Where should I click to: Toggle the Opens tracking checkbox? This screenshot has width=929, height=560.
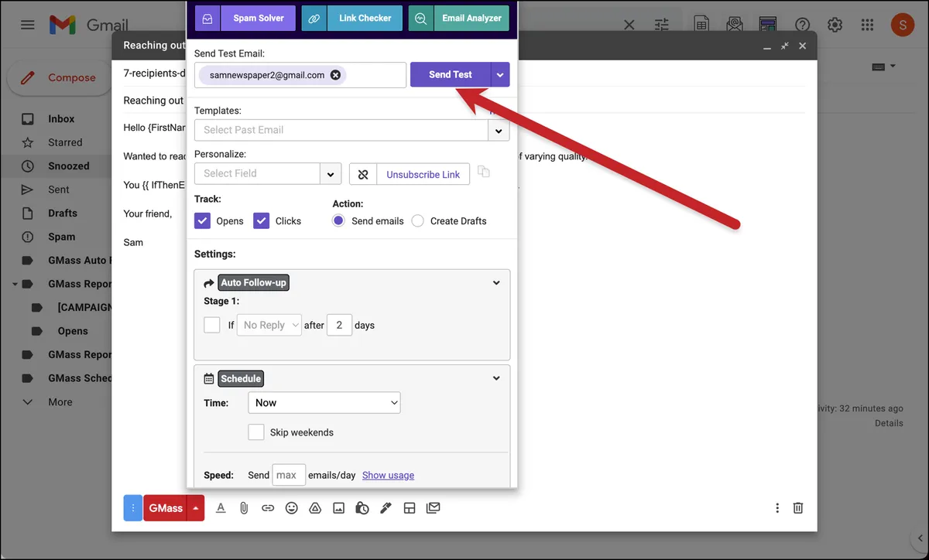click(x=203, y=220)
